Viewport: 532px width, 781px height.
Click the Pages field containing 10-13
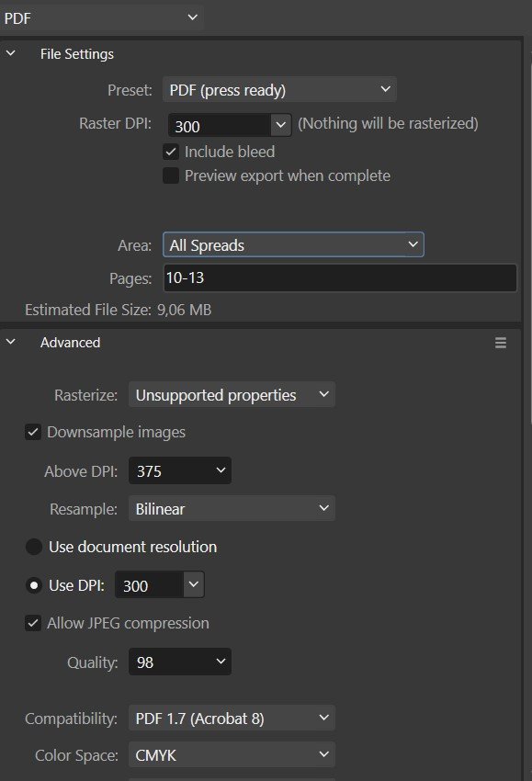coord(340,277)
